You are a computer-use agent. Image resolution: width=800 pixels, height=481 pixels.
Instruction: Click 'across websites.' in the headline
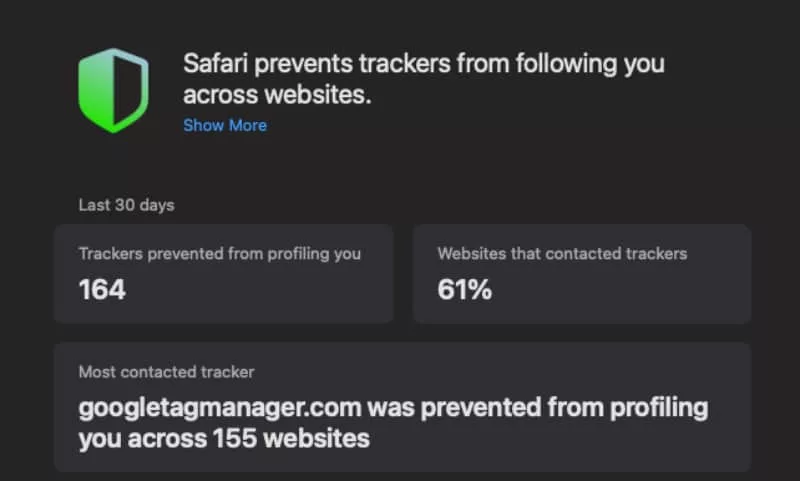click(x=277, y=94)
